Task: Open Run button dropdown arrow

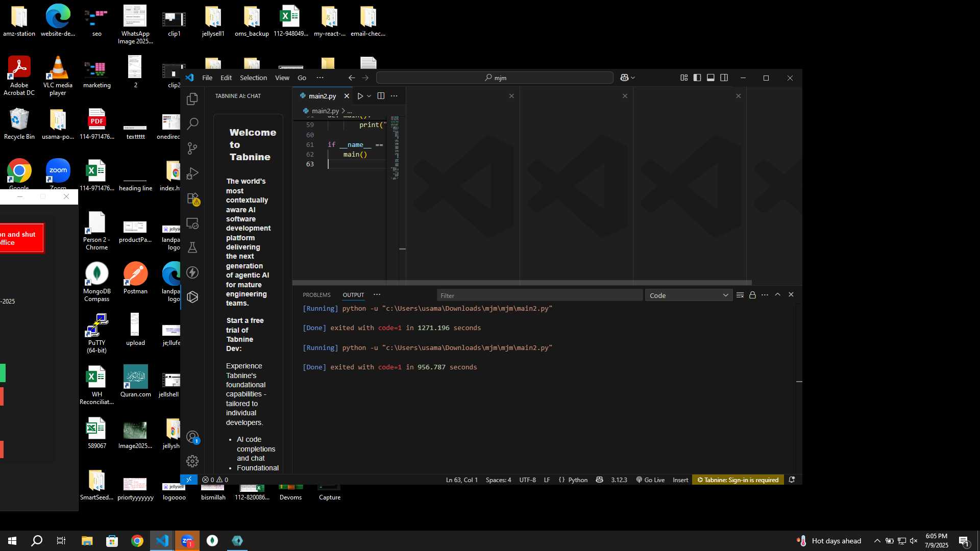Action: pos(369,96)
